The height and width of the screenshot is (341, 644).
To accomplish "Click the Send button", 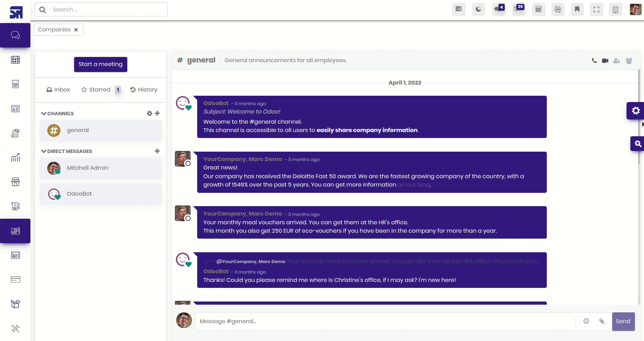I will 623,321.
